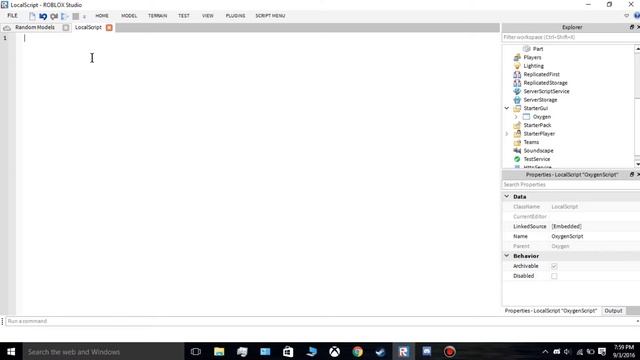Open the TEST ribbon tab
The height and width of the screenshot is (360, 640).
[184, 16]
